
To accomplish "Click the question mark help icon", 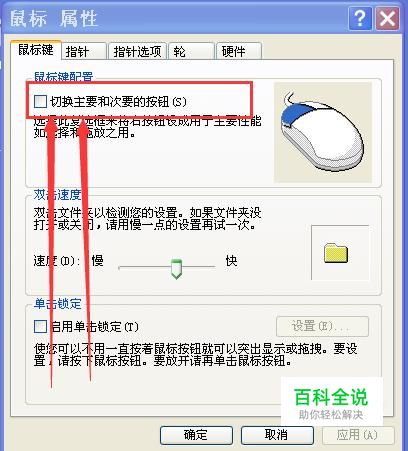I will click(360, 19).
